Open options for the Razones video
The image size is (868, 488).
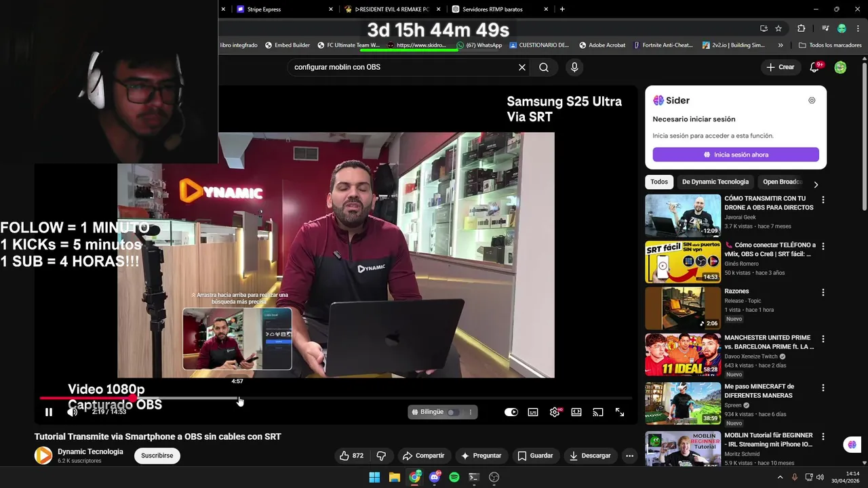coord(823,292)
